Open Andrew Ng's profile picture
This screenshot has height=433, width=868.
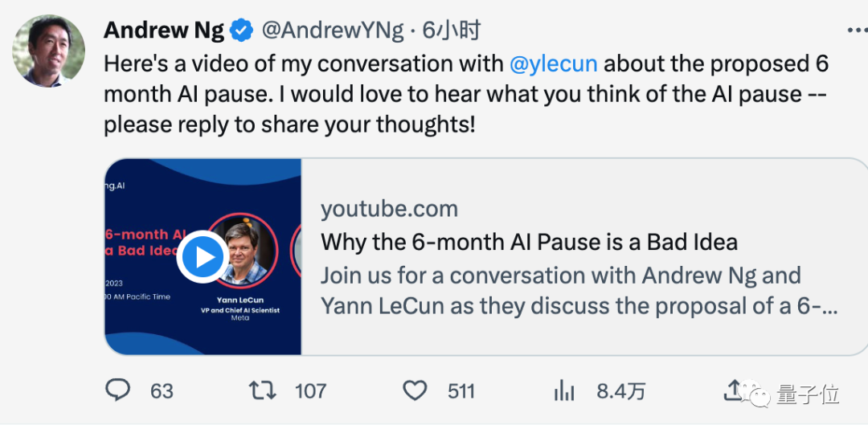49,51
